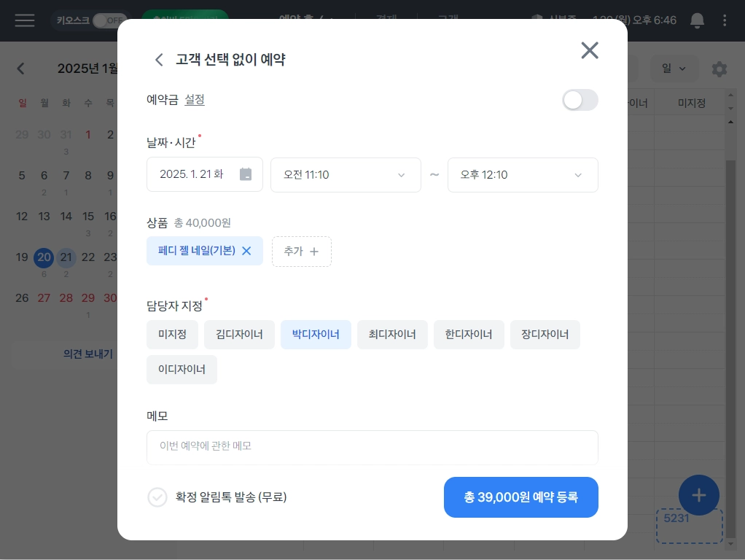Click the floating plus add button
745x560 pixels.
[698, 495]
